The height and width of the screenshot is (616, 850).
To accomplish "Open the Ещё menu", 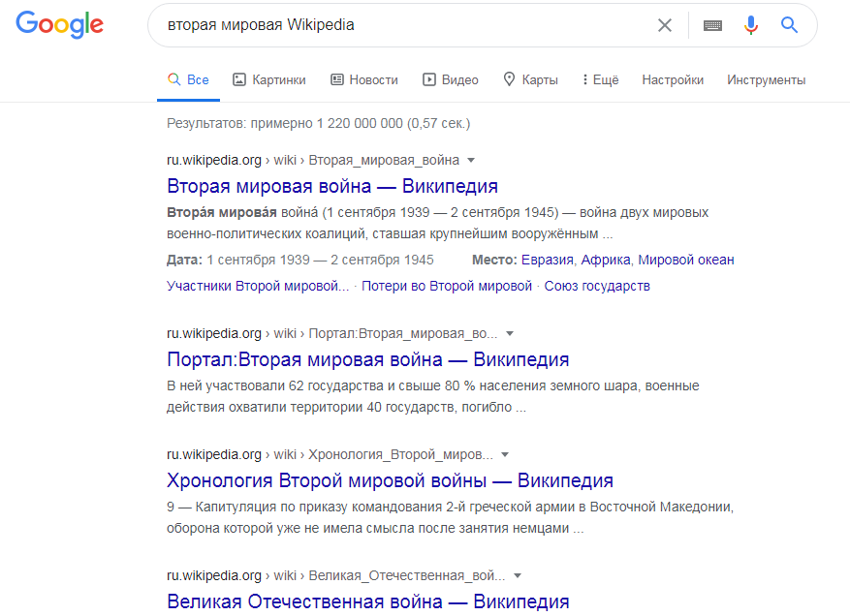I will [x=601, y=79].
